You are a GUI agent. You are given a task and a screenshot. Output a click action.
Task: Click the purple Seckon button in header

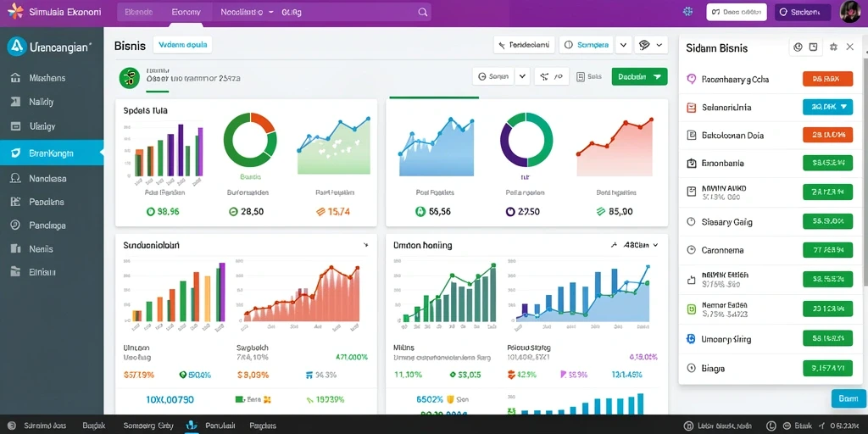803,12
